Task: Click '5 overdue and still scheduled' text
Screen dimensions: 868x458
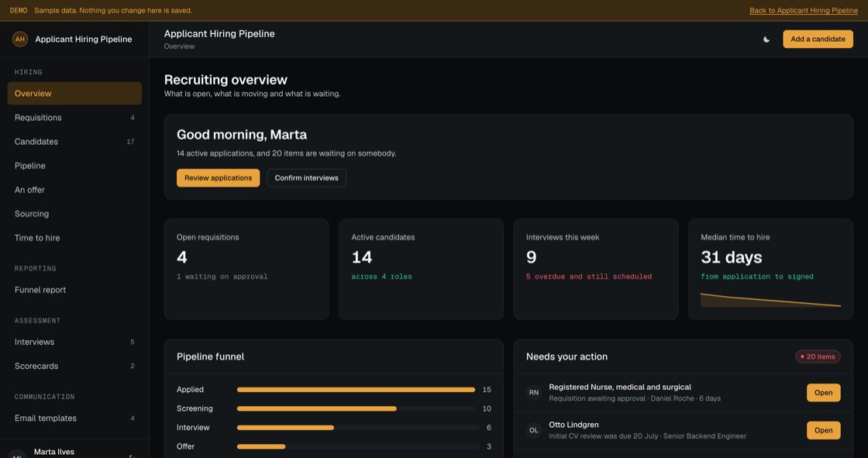Action: point(589,277)
